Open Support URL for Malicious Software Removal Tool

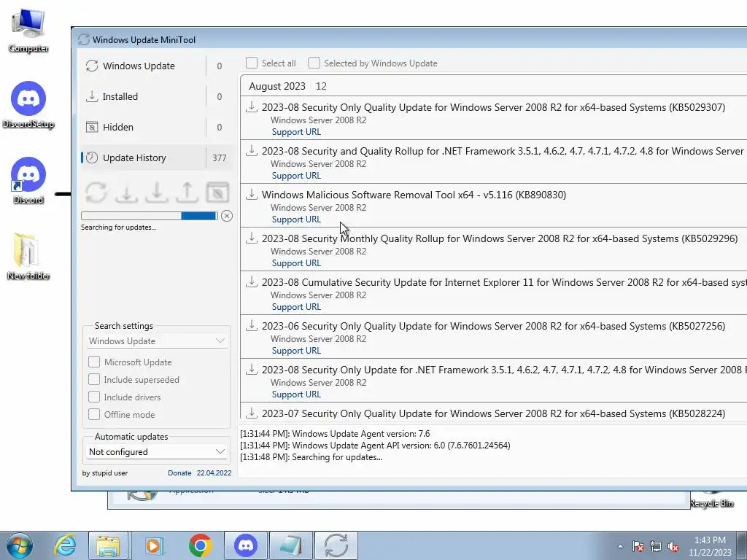296,219
